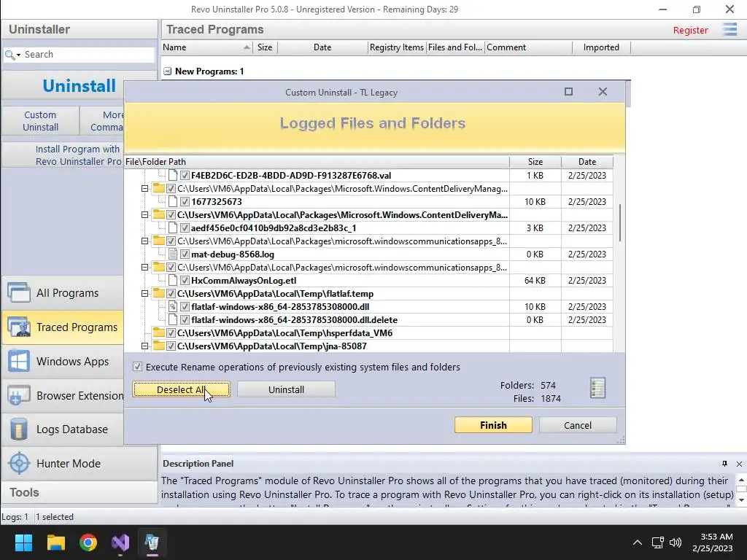
Task: Click file icon of HxCommAlwaysOnLog.etl
Action: click(x=173, y=281)
